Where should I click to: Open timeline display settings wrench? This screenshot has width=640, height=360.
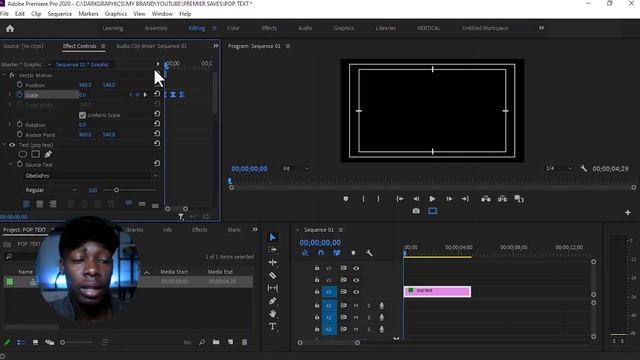point(369,253)
